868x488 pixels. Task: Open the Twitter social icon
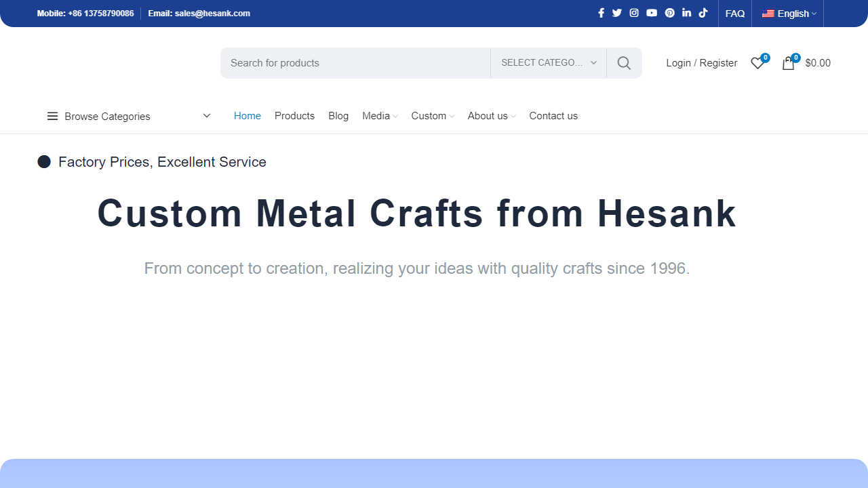click(617, 13)
